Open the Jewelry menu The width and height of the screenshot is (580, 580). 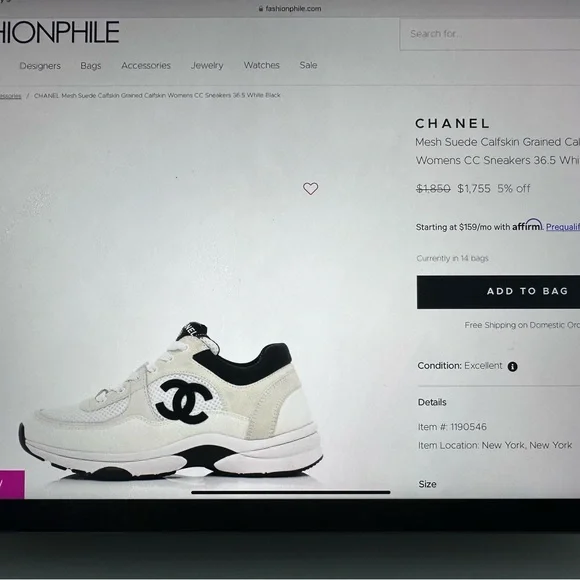click(207, 65)
